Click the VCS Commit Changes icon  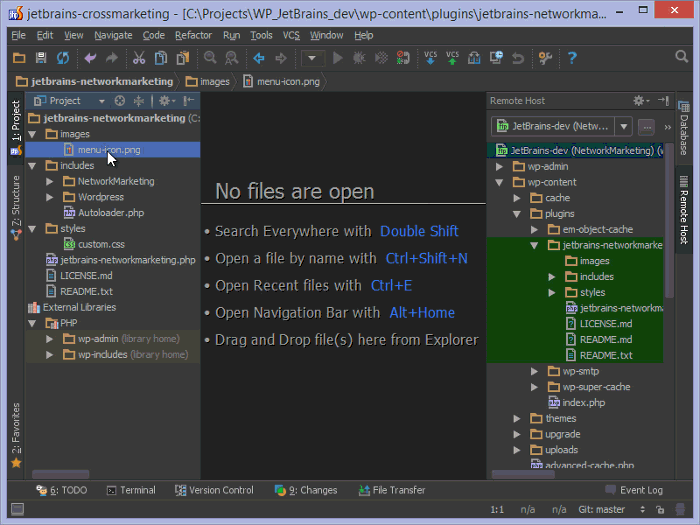tap(452, 58)
